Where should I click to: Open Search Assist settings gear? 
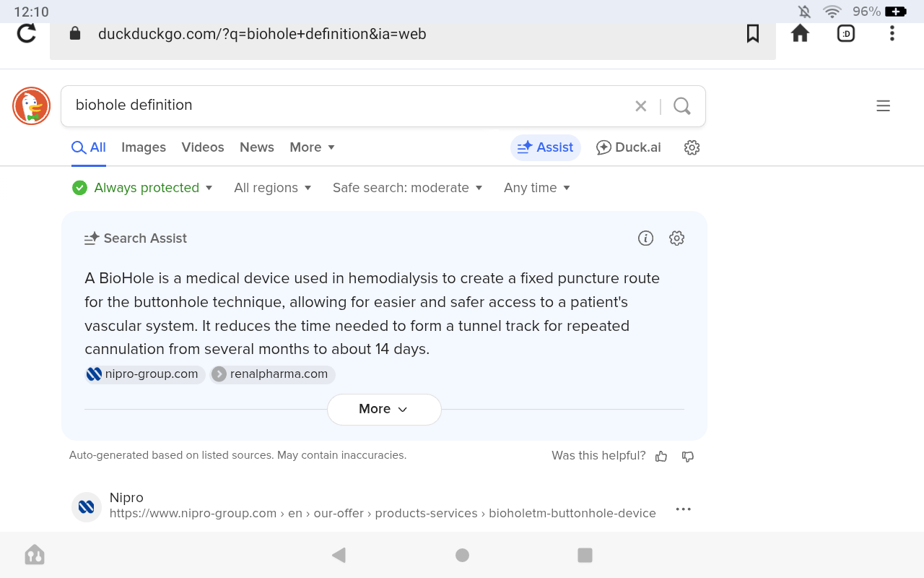676,238
